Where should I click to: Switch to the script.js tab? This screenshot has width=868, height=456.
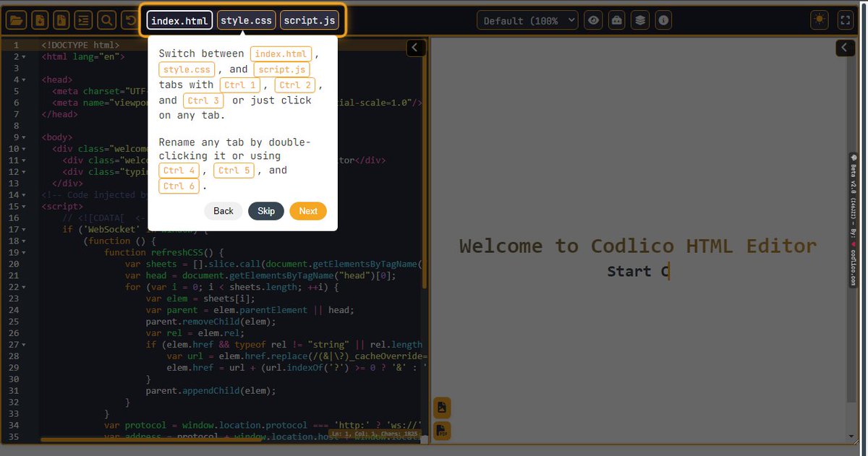click(x=309, y=20)
